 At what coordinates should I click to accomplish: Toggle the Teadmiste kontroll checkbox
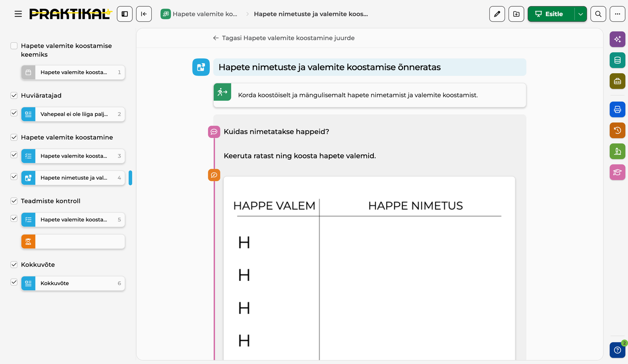click(14, 201)
